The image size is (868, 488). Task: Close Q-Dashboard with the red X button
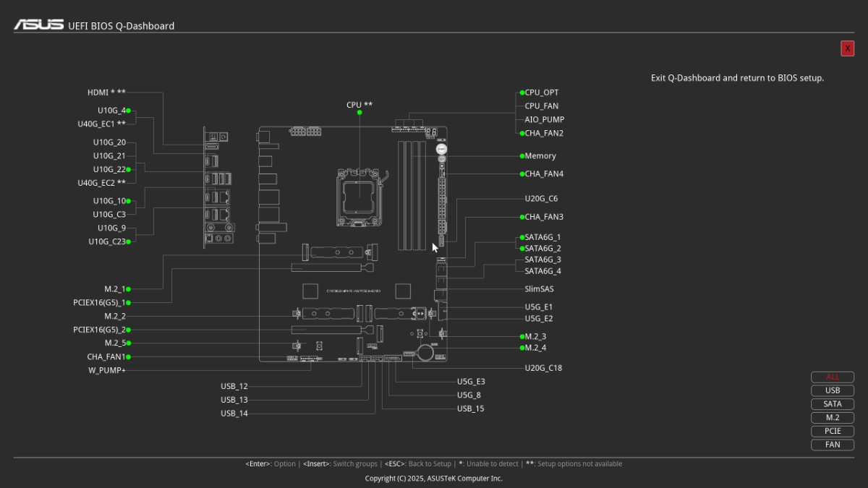point(847,48)
